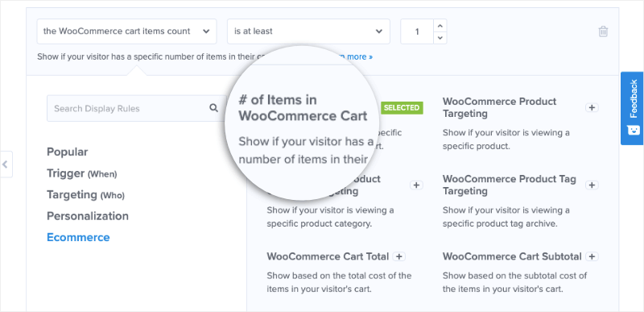Select the Targeting (Who) category
Image resolution: width=644 pixels, height=312 pixels.
[85, 195]
